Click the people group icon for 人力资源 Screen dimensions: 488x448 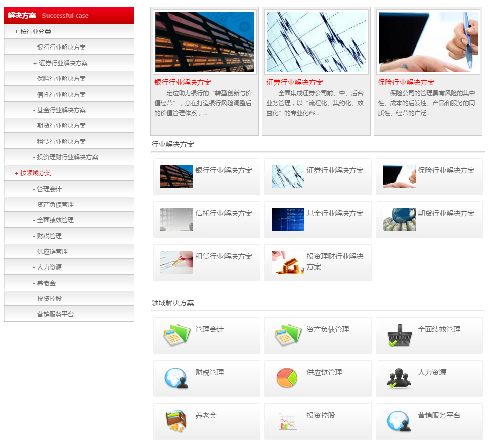[x=398, y=378]
